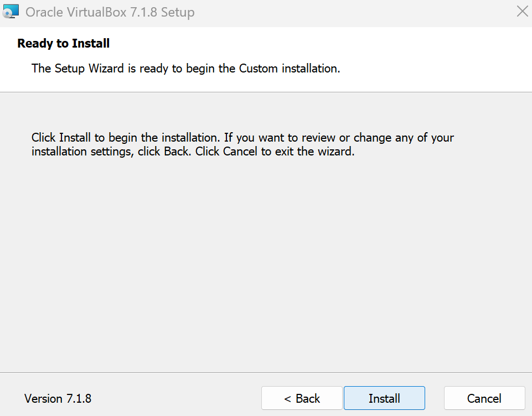This screenshot has width=532, height=416.
Task: Click the VirtualBox installer icon in title bar
Action: click(10, 12)
